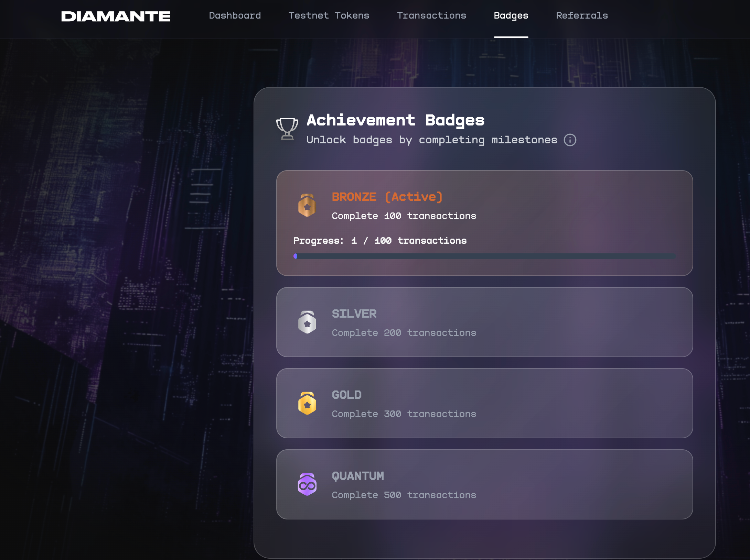Click the Bronze badge medal icon
750x560 pixels.
(x=307, y=206)
